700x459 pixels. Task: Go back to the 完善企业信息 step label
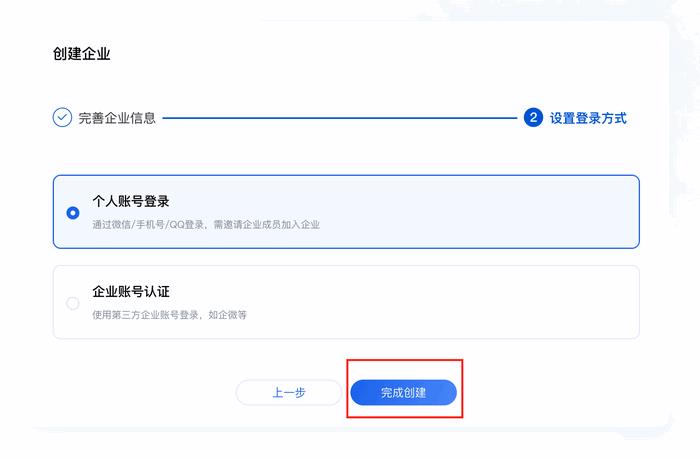[117, 118]
